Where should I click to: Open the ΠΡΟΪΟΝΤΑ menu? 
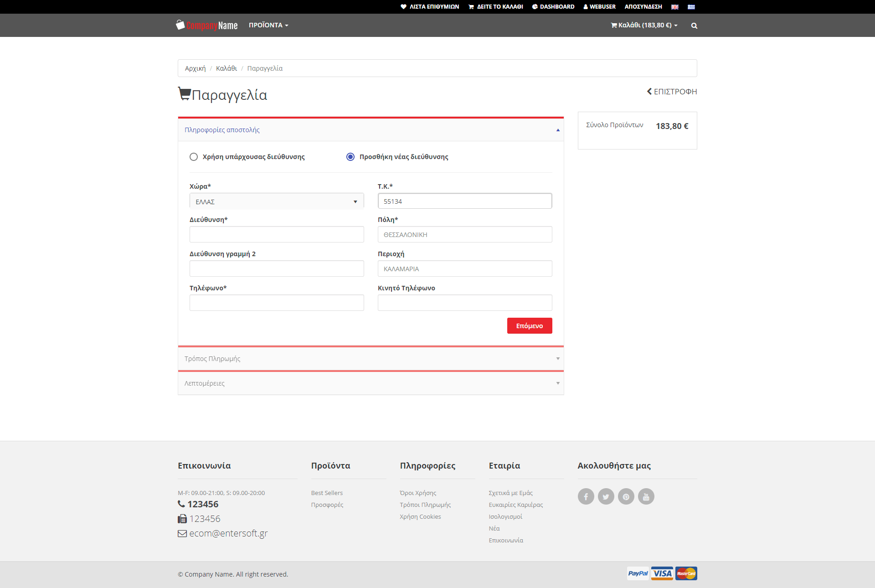point(268,25)
